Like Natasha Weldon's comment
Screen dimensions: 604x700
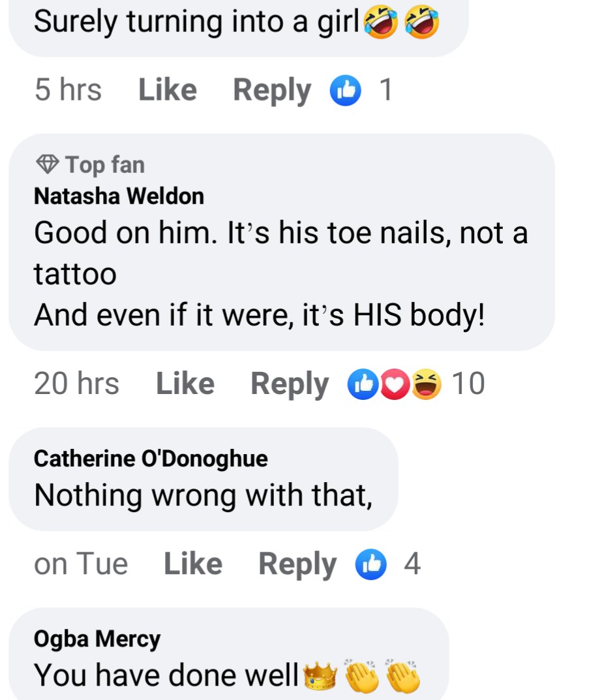point(185,384)
